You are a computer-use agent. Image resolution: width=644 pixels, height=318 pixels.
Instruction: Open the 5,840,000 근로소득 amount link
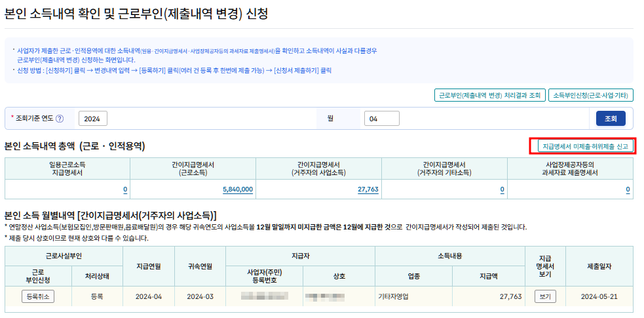[x=238, y=189]
